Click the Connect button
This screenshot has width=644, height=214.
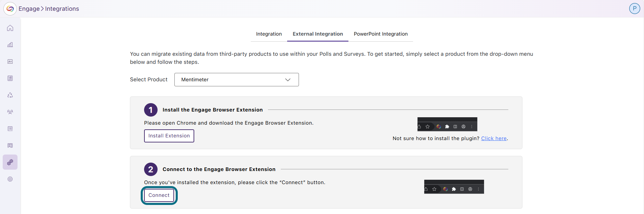pos(159,195)
